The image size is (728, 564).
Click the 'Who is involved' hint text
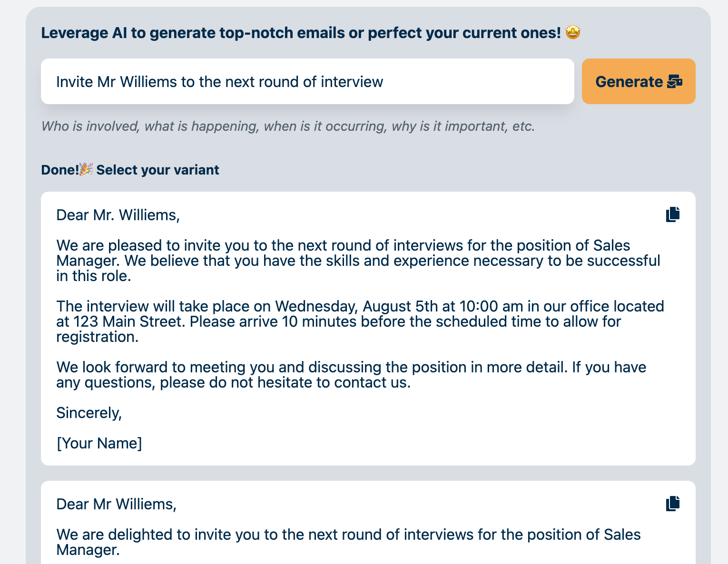288,126
